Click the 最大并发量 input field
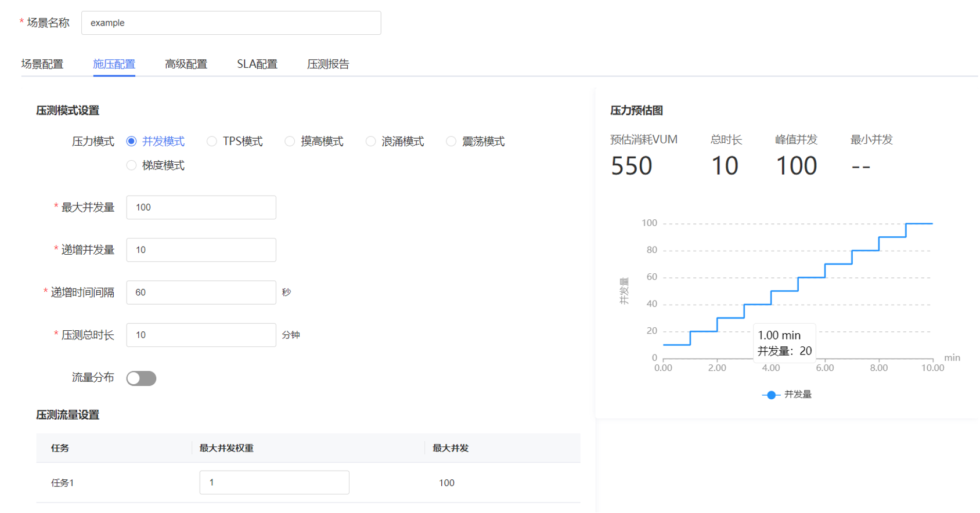This screenshot has width=980, height=513. point(201,208)
